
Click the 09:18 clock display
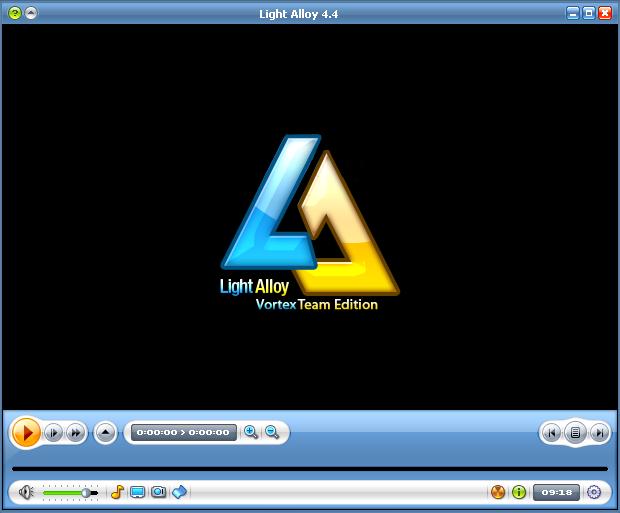pos(556,492)
